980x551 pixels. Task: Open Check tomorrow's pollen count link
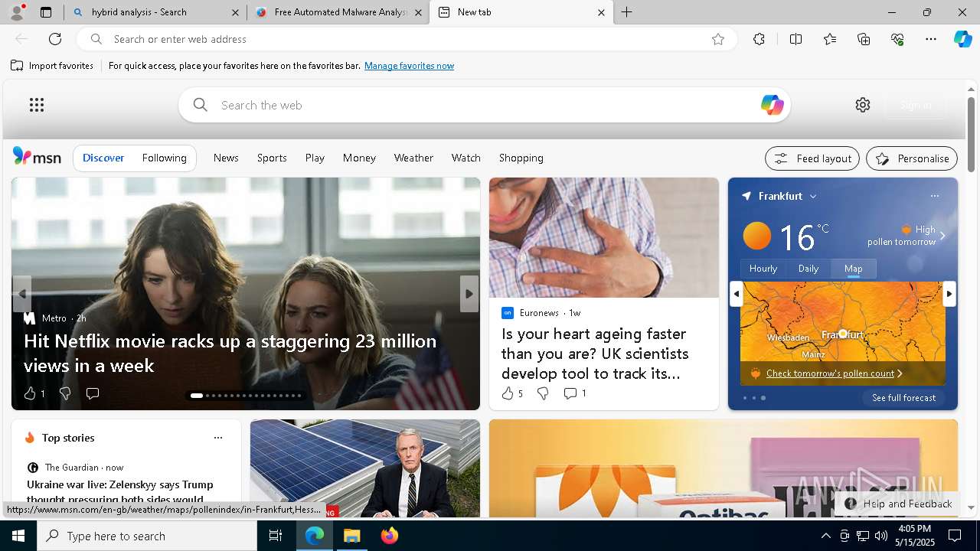pos(830,373)
